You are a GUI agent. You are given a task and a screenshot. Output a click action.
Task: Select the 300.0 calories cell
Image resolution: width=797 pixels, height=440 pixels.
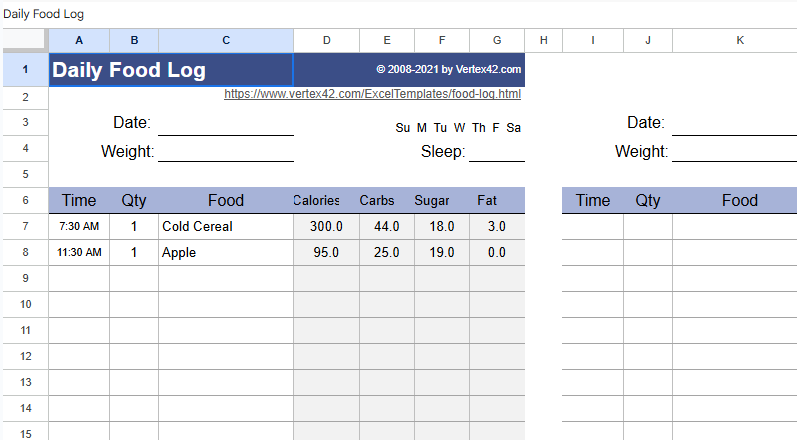326,226
